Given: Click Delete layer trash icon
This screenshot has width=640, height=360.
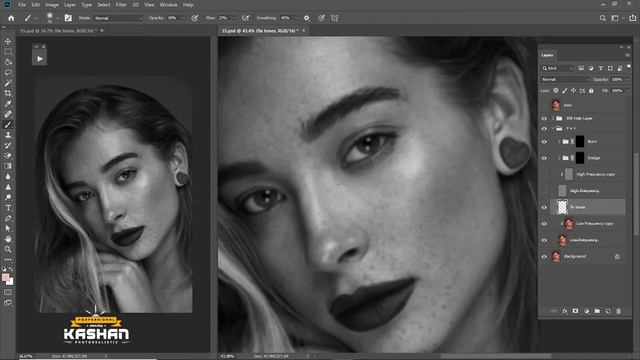Looking at the screenshot, I should pyautogui.click(x=618, y=311).
